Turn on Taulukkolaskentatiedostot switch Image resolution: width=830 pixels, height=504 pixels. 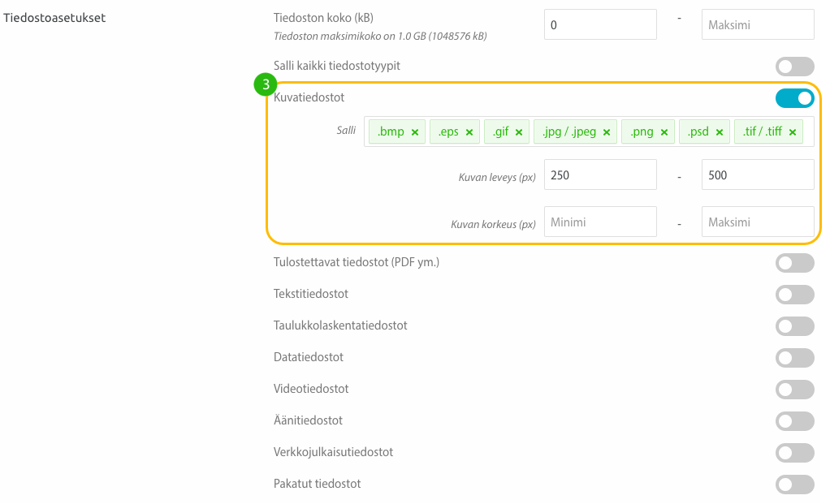click(794, 326)
